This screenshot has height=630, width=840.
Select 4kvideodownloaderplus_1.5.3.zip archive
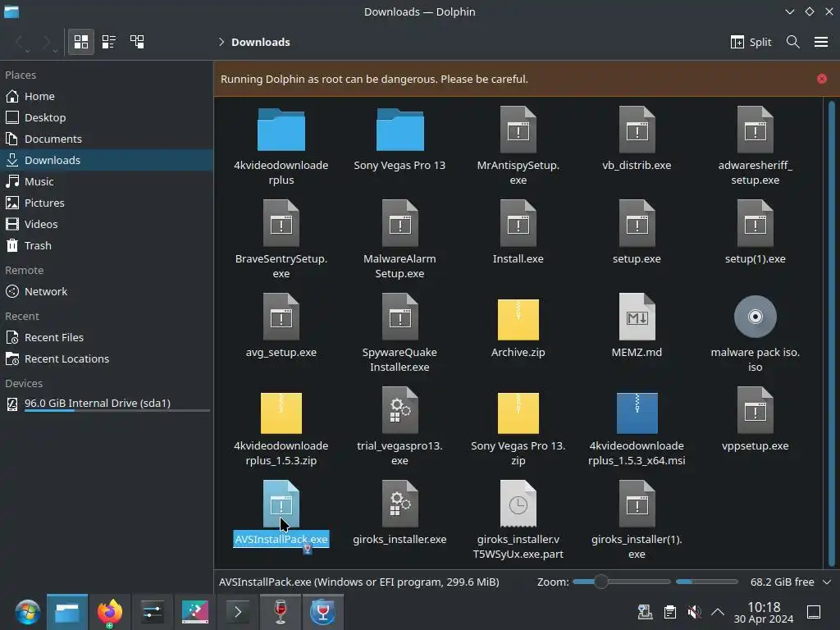pyautogui.click(x=281, y=413)
